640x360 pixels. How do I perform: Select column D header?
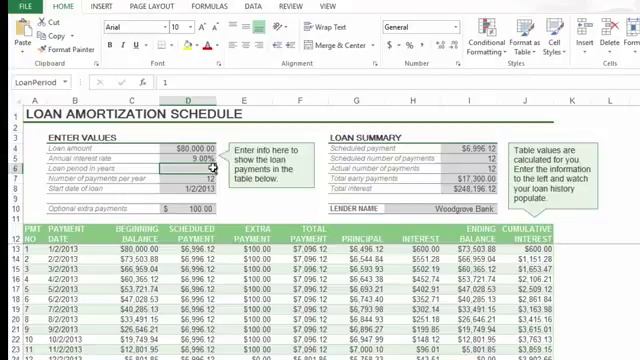[x=188, y=100]
